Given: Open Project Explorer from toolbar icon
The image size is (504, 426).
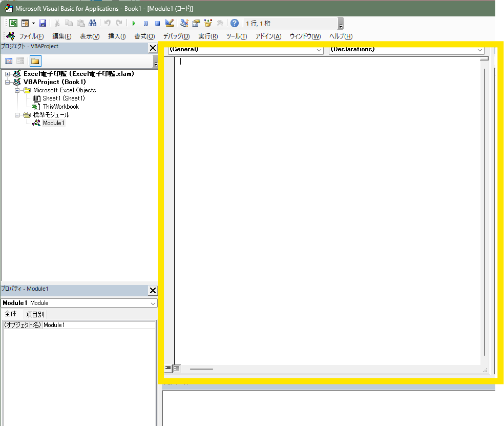Looking at the screenshot, I should (x=184, y=23).
